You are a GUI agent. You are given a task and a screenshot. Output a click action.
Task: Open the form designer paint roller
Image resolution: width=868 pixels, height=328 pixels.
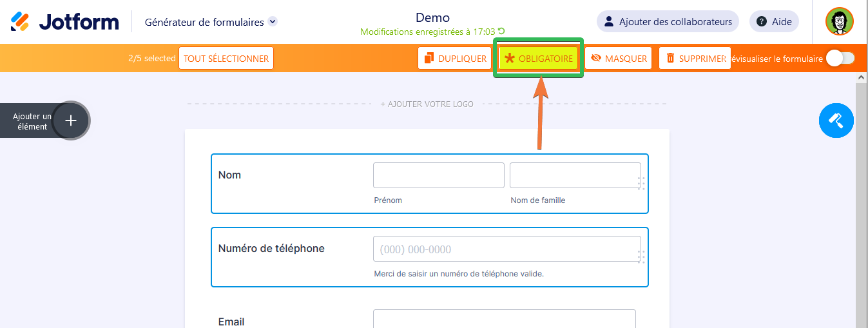[836, 121]
